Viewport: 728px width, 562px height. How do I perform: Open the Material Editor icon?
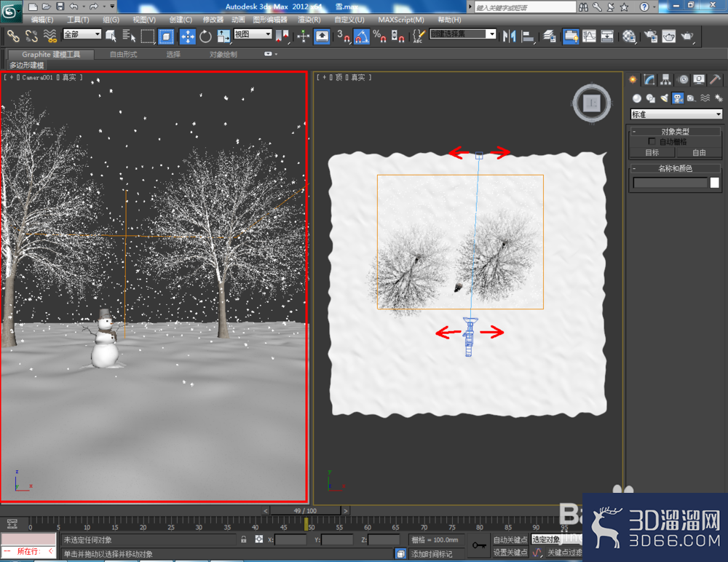coord(629,36)
